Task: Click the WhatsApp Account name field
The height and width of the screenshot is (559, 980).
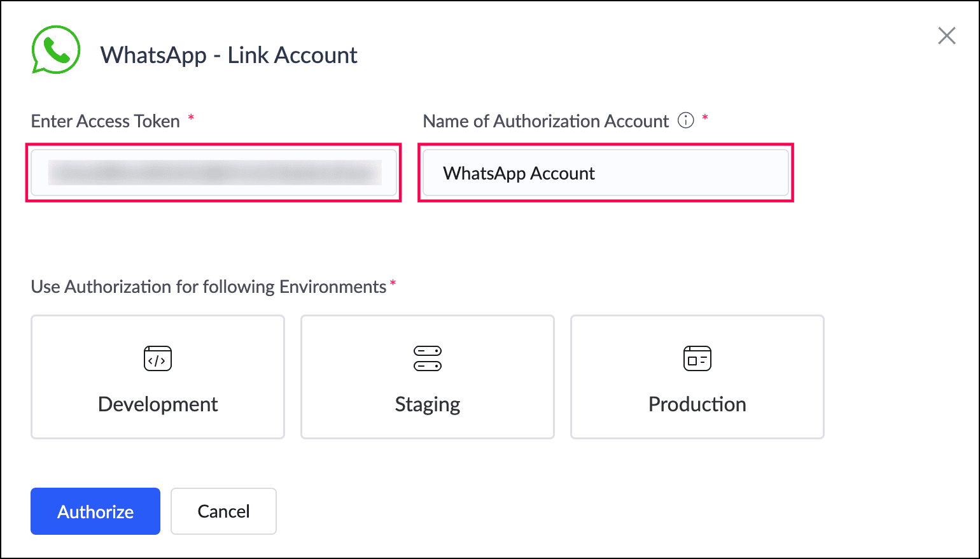Action: click(605, 173)
